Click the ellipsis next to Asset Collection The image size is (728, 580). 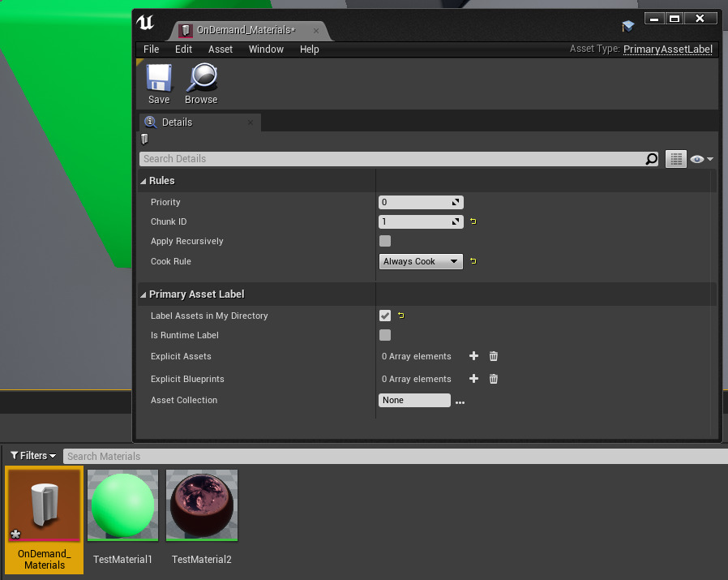coord(460,402)
